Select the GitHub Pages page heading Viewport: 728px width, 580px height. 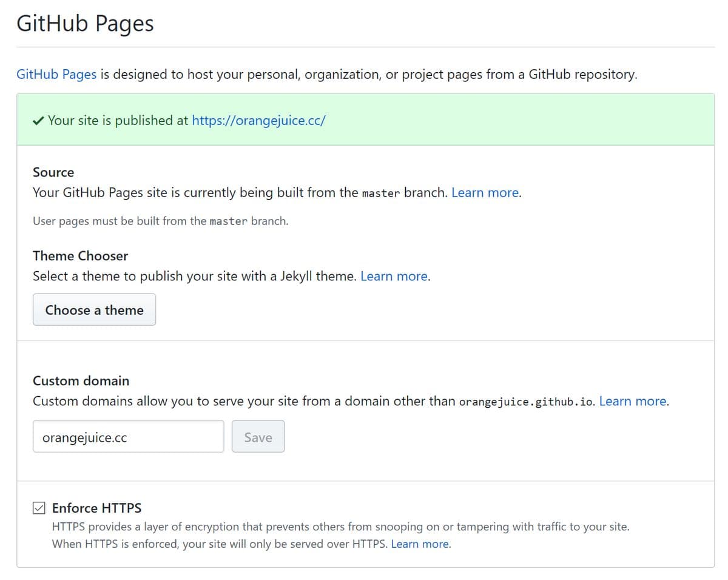tap(85, 24)
